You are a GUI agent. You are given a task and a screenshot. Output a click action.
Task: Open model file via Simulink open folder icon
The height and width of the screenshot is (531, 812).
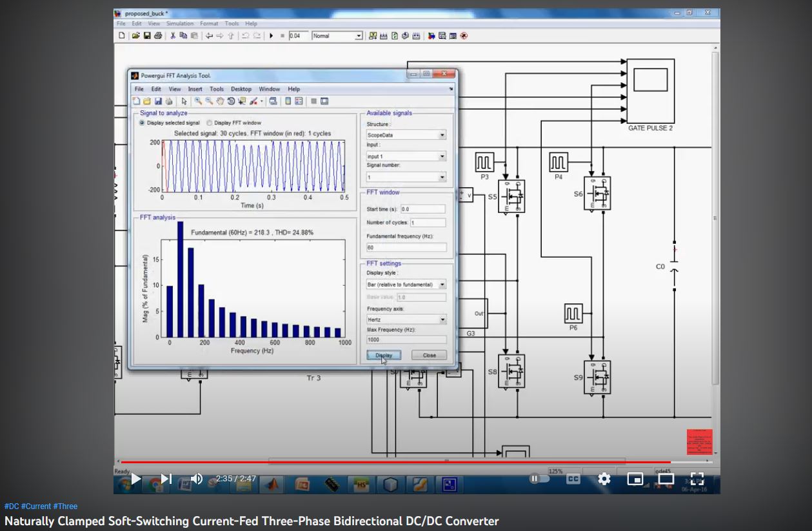135,36
